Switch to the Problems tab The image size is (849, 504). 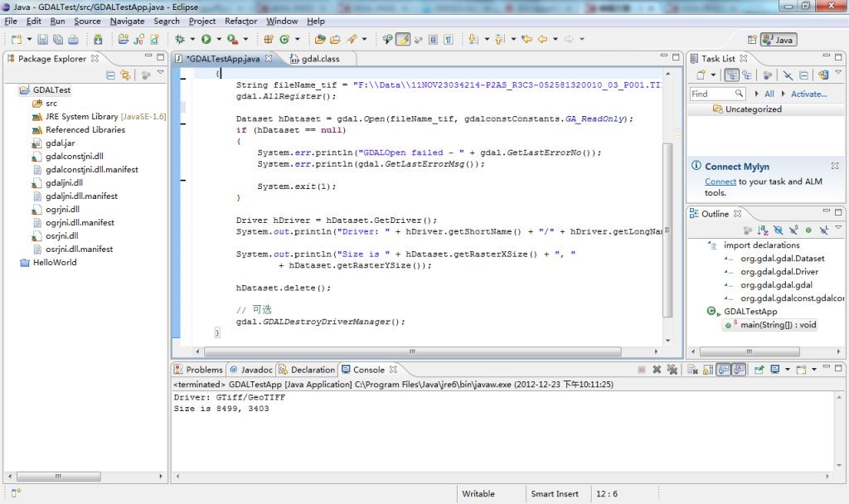pyautogui.click(x=198, y=370)
